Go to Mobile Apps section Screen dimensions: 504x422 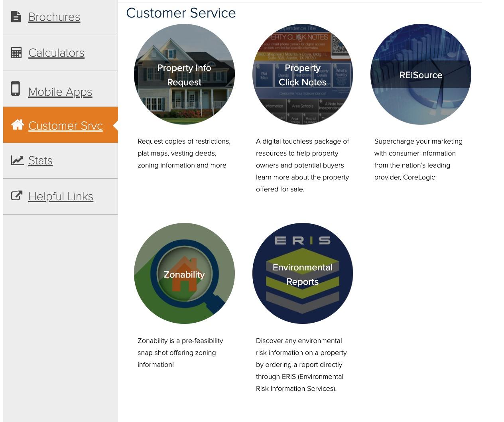(x=60, y=92)
